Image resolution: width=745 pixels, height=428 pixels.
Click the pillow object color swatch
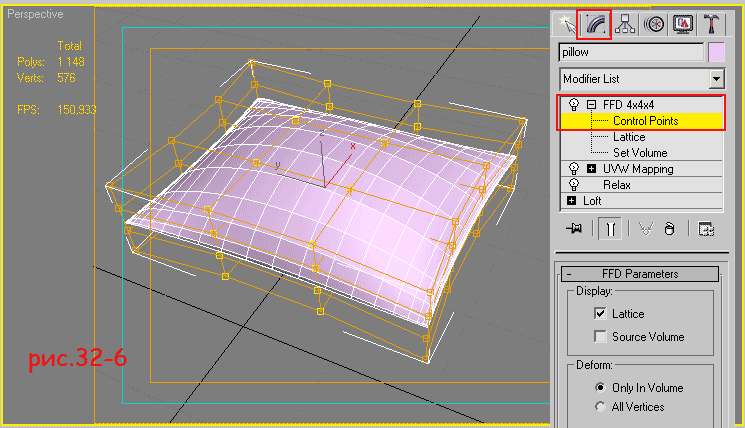(716, 52)
